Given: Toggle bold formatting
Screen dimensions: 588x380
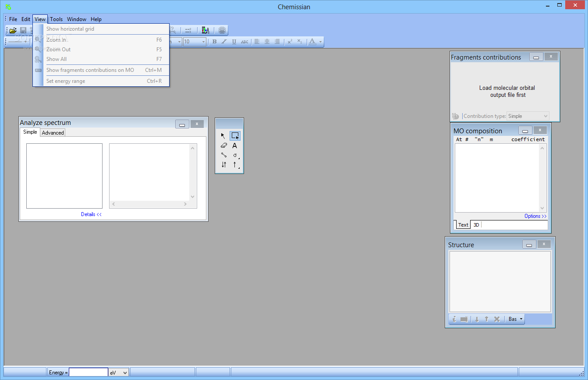Looking at the screenshot, I should point(214,42).
